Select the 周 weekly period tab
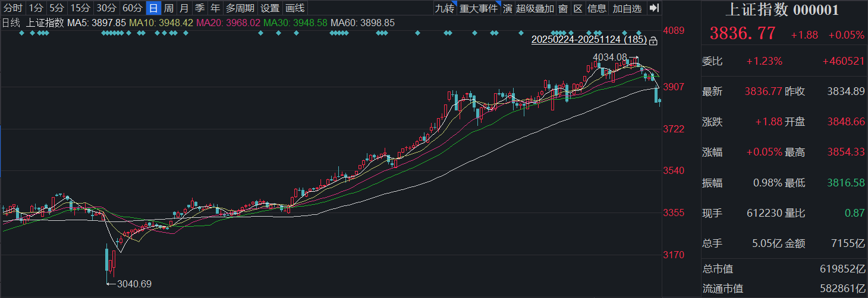Screen dimensions: 868x298 coord(169,8)
